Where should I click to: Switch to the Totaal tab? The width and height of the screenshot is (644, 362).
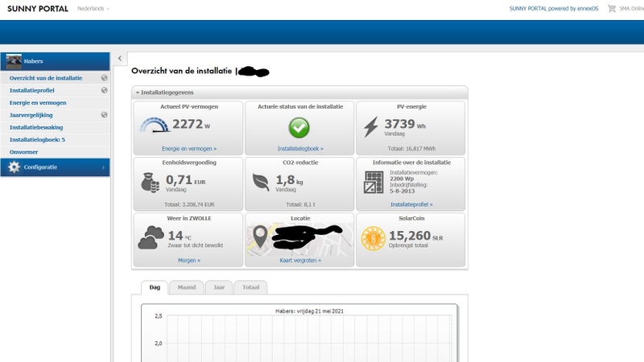(x=250, y=287)
